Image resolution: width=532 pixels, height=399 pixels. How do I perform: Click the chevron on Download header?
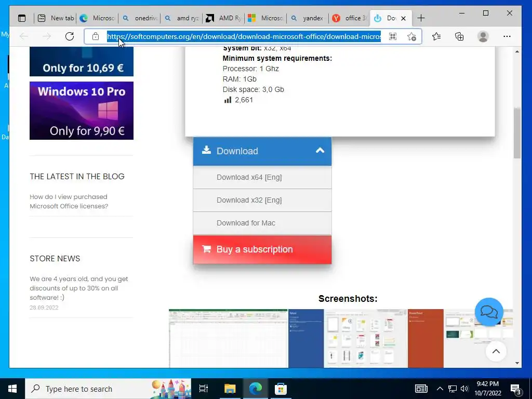pos(320,151)
